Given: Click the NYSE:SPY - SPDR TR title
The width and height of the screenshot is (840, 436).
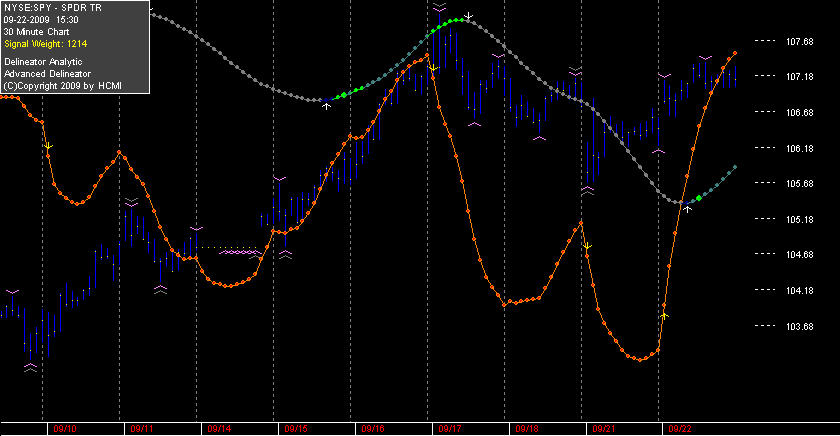Looking at the screenshot, I should tap(52, 8).
